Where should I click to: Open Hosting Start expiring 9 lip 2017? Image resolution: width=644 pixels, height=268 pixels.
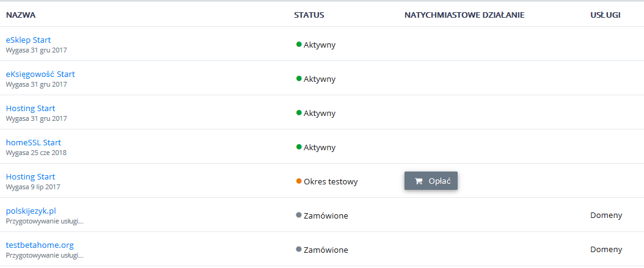31,176
